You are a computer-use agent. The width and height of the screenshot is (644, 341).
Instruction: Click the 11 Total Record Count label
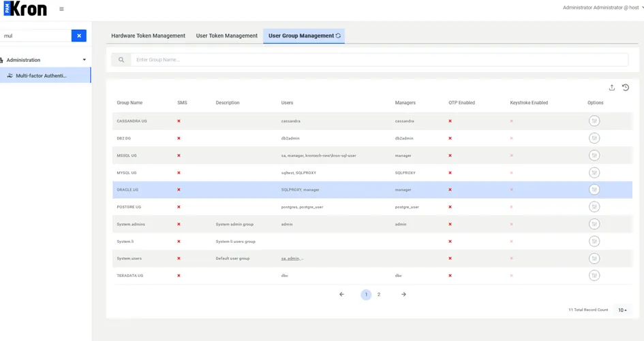(x=588, y=310)
